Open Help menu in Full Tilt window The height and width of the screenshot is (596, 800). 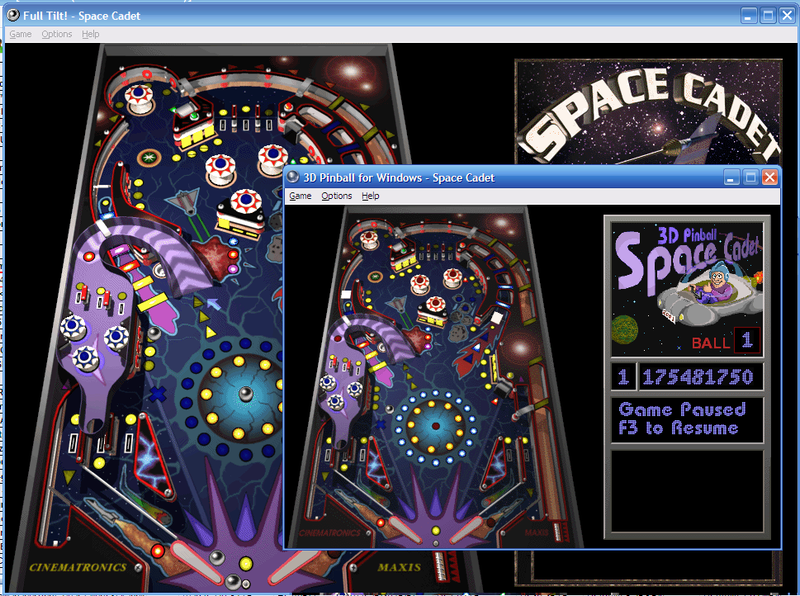click(90, 34)
